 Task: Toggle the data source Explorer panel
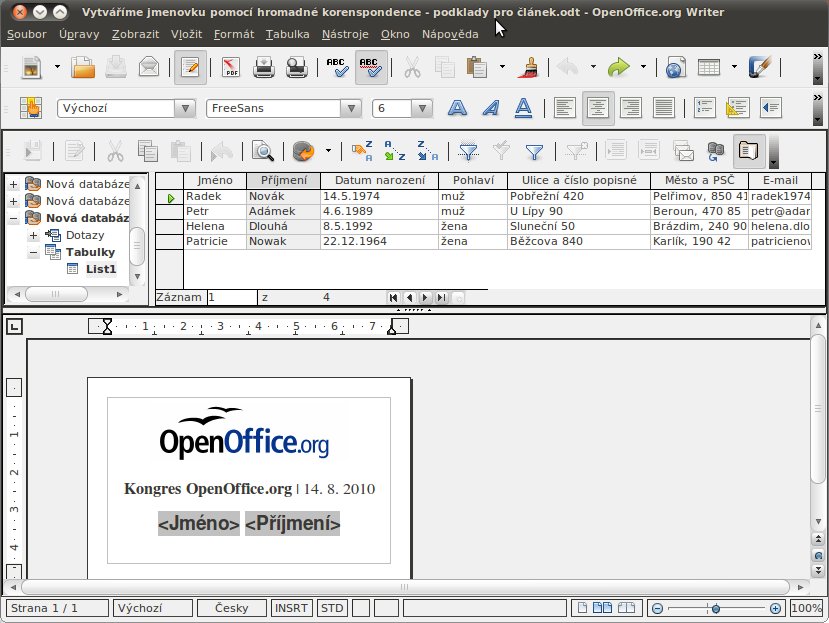coord(749,152)
